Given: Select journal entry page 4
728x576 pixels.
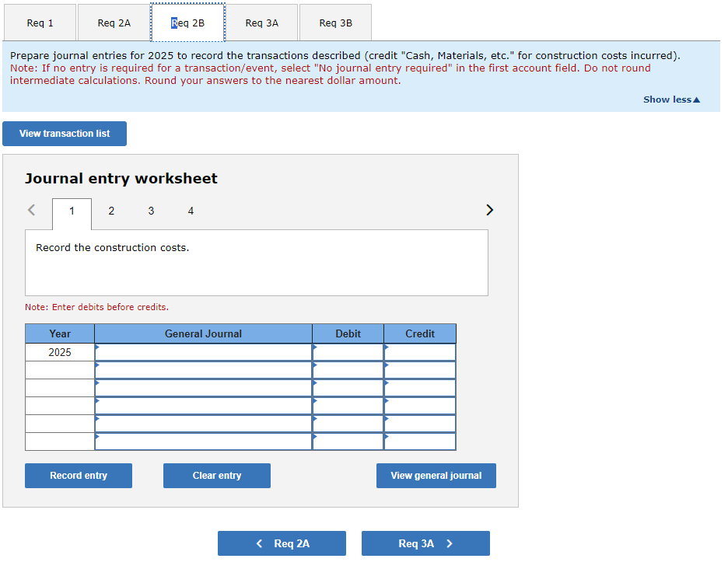Looking at the screenshot, I should coord(191,211).
